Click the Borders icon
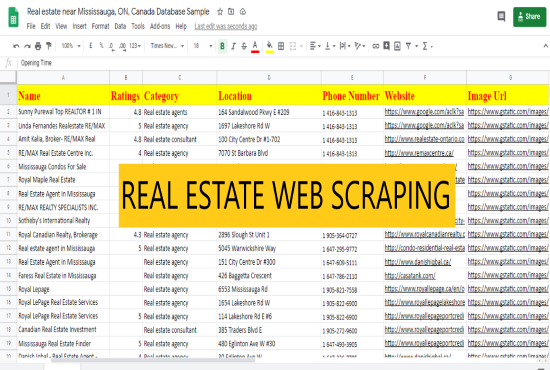Screen dimensions: 550x370 (x=281, y=46)
